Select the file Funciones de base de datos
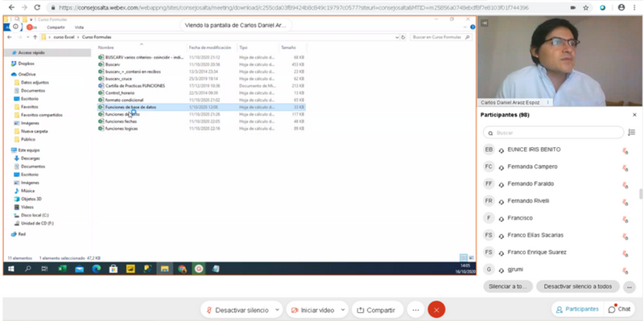644x321 pixels. point(201,107)
